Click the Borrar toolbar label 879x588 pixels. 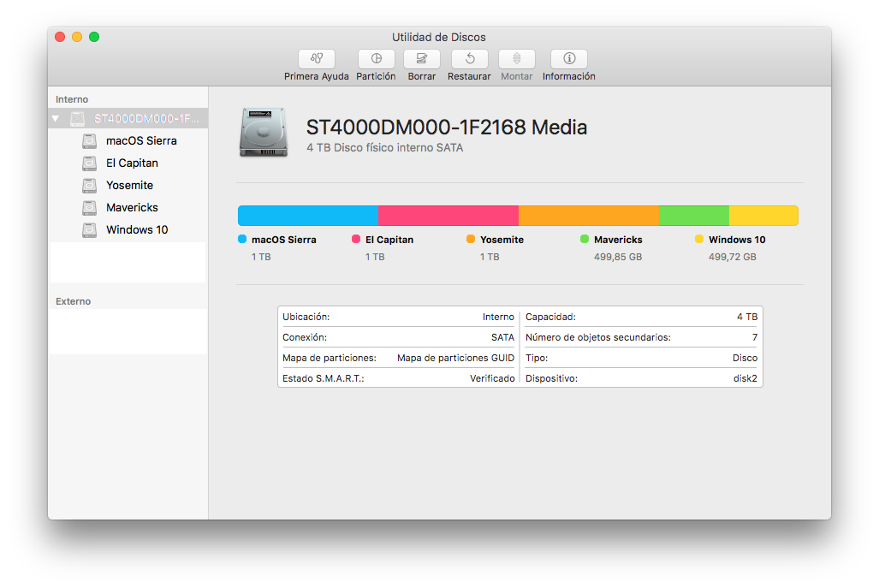point(422,76)
